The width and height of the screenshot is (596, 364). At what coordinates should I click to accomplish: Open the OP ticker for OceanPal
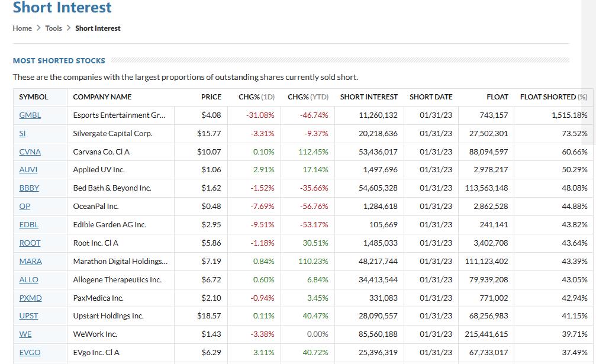tap(24, 206)
